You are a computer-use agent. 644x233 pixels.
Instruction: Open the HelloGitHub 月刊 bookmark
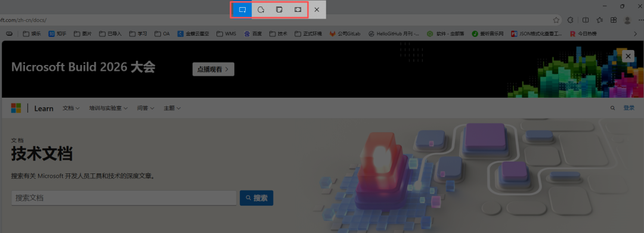tap(394, 33)
